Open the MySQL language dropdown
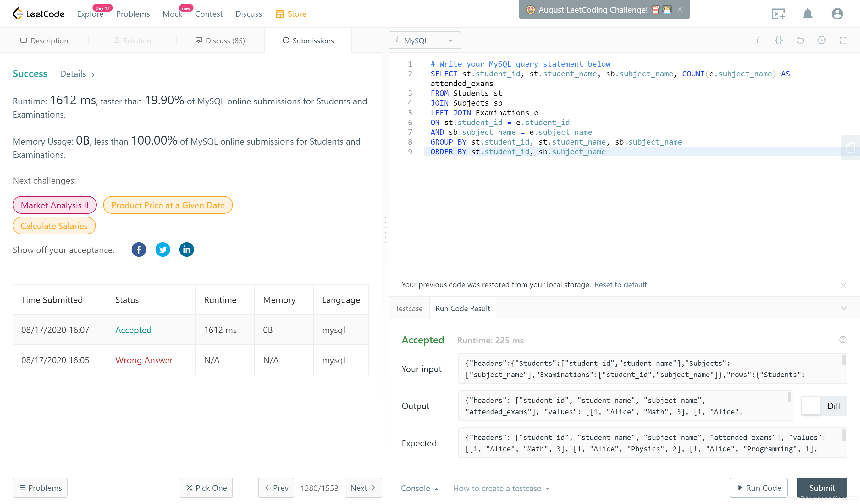The width and height of the screenshot is (860, 504). click(425, 41)
